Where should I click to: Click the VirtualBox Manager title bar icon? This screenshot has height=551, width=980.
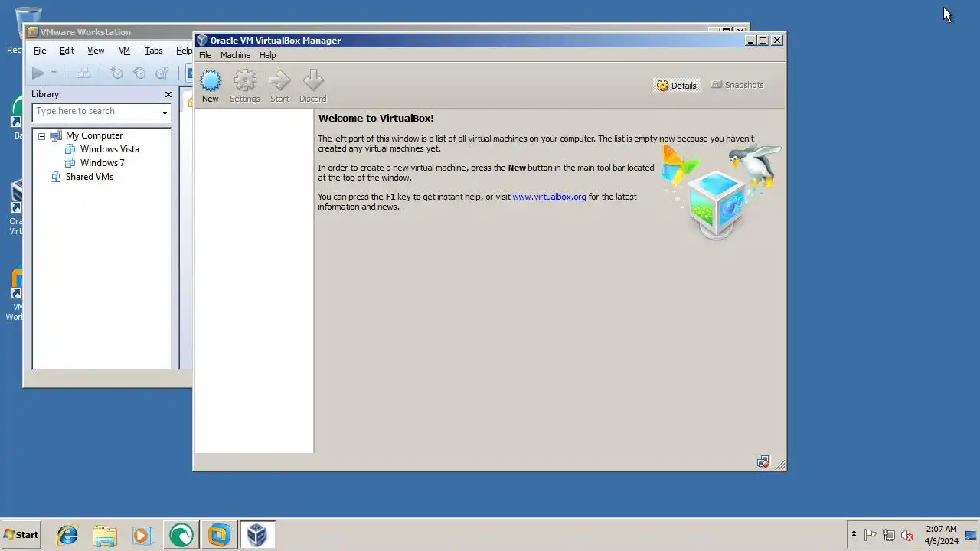click(202, 41)
